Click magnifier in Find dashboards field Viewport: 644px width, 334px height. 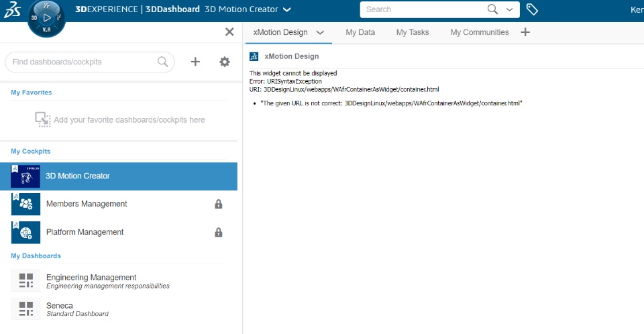click(x=162, y=62)
